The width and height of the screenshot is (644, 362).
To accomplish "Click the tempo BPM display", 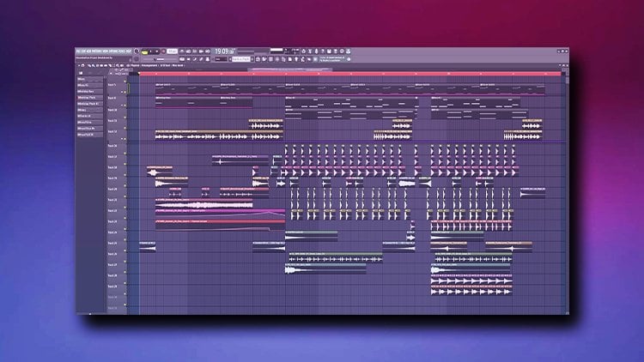I will click(172, 51).
